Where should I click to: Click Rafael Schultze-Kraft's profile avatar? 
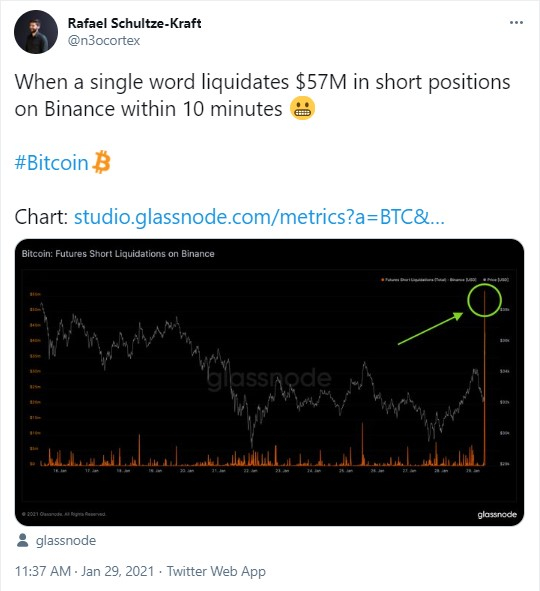(x=36, y=32)
